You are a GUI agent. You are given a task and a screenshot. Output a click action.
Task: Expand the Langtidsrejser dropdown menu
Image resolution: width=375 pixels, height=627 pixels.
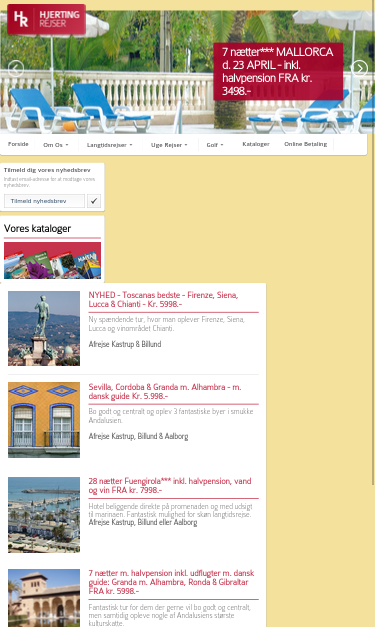coord(110,145)
